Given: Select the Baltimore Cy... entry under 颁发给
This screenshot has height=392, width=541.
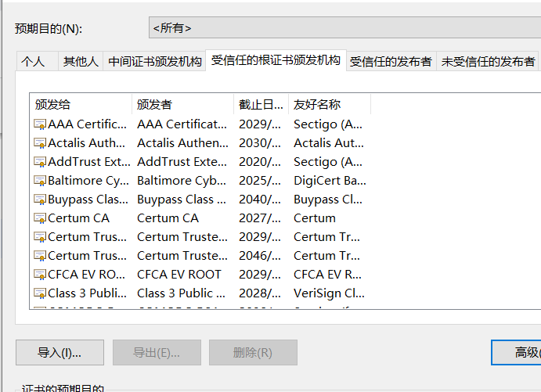Looking at the screenshot, I should pyautogui.click(x=88, y=180).
